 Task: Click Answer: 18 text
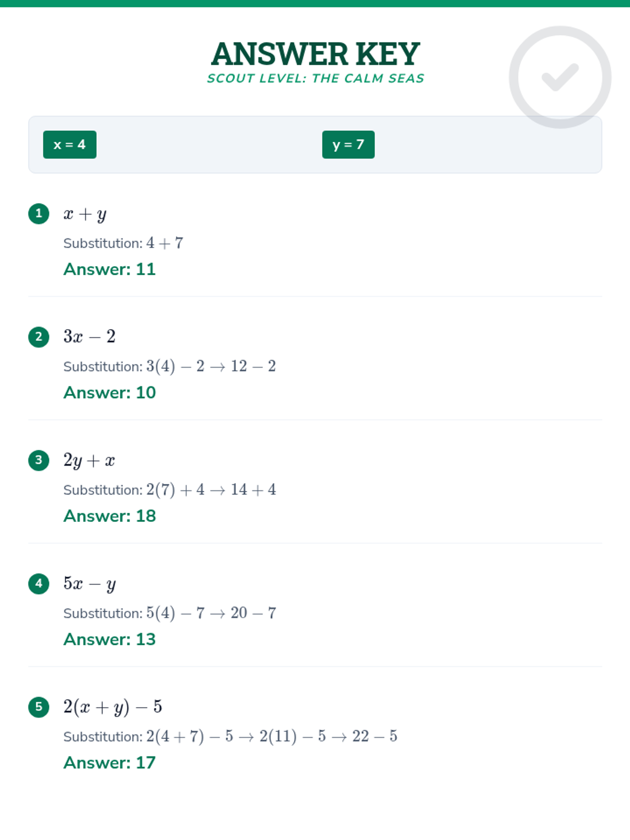tap(110, 516)
